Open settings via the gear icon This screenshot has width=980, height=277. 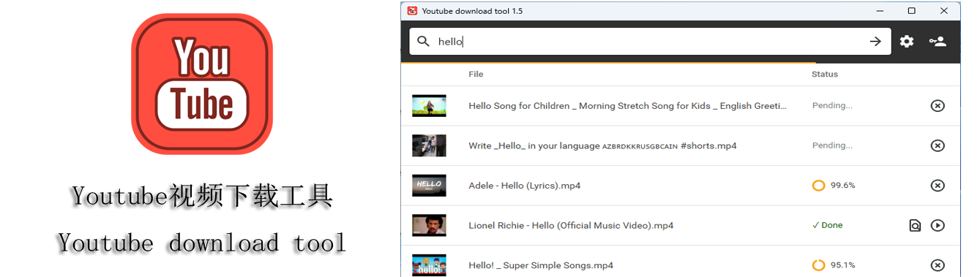click(907, 42)
